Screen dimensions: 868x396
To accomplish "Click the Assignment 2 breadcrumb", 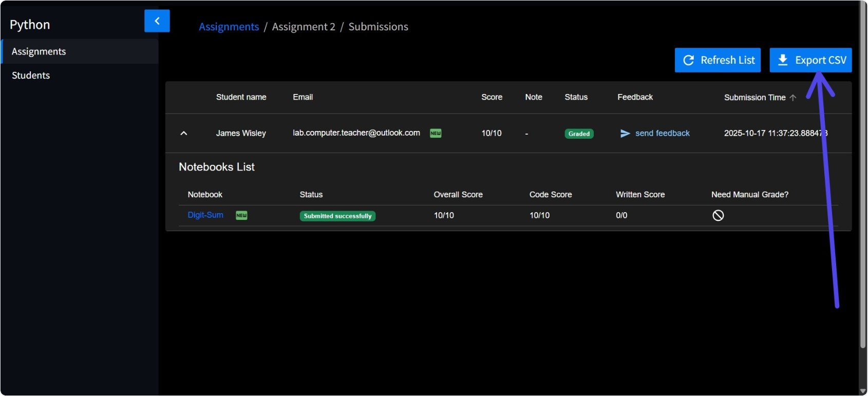I will 304,27.
